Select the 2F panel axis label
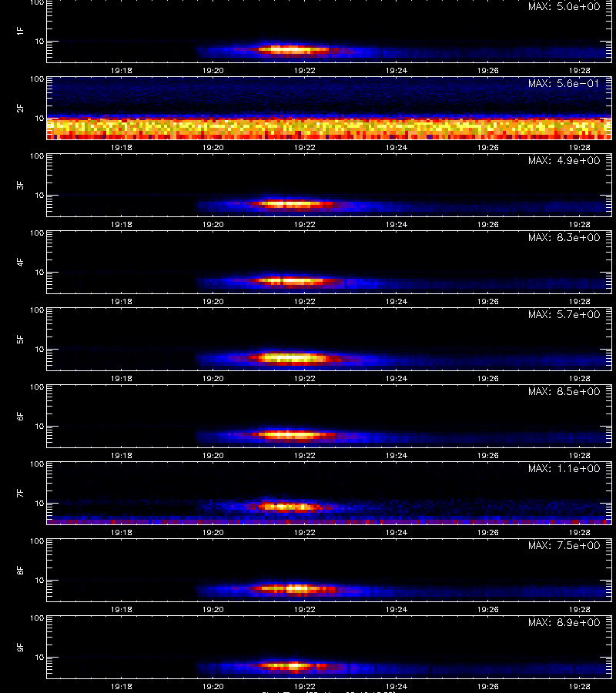The width and height of the screenshot is (616, 693). point(20,109)
